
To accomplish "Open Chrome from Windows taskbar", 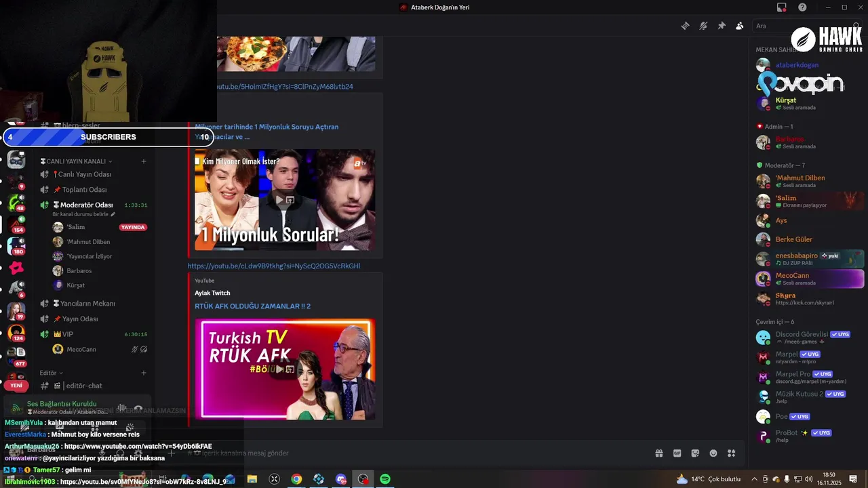I will (x=296, y=479).
